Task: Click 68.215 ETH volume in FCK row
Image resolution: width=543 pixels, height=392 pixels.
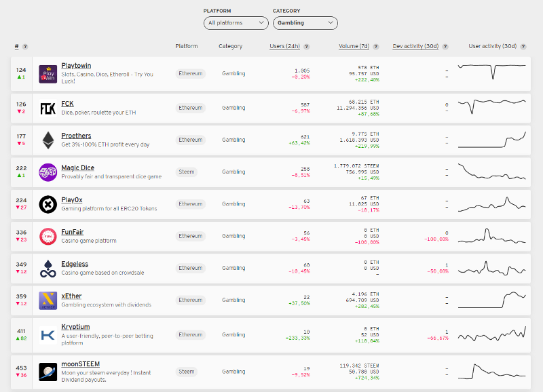Action: tap(364, 102)
